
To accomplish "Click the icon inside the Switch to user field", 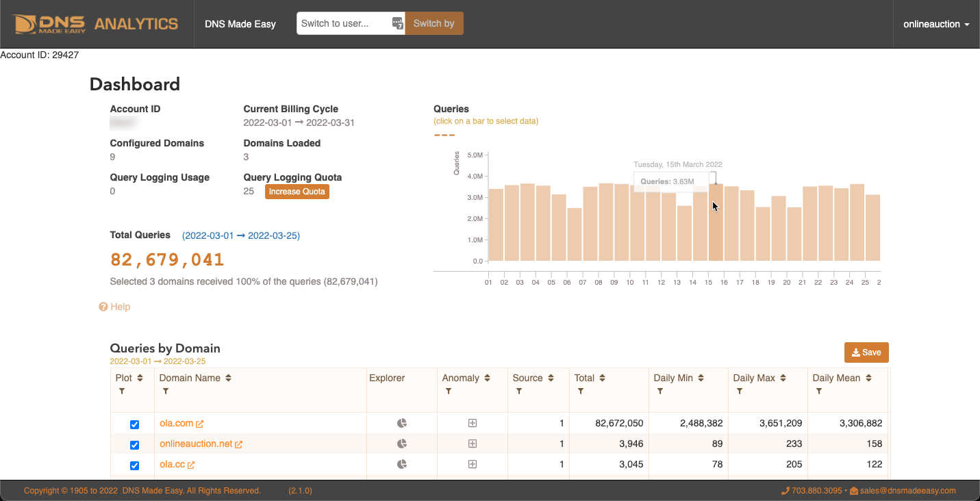I will 398,23.
